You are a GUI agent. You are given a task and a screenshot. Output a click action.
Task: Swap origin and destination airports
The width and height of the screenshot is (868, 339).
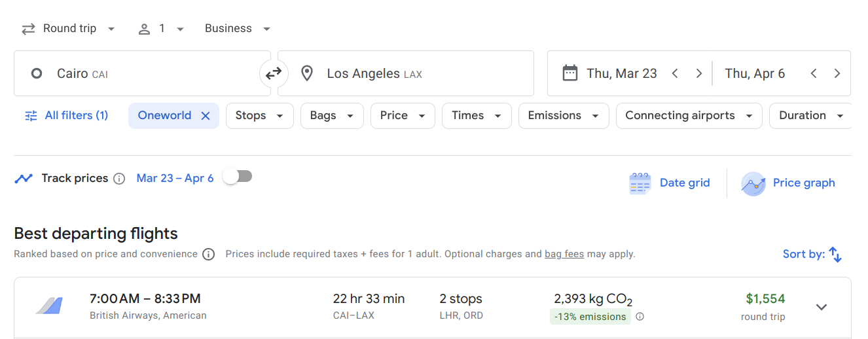pyautogui.click(x=274, y=73)
